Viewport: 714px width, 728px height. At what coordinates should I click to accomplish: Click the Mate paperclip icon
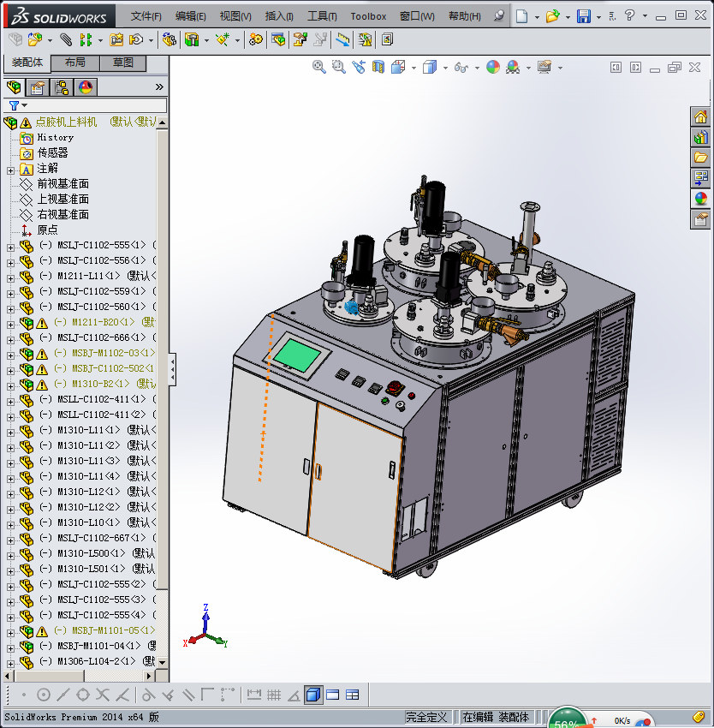tap(66, 40)
